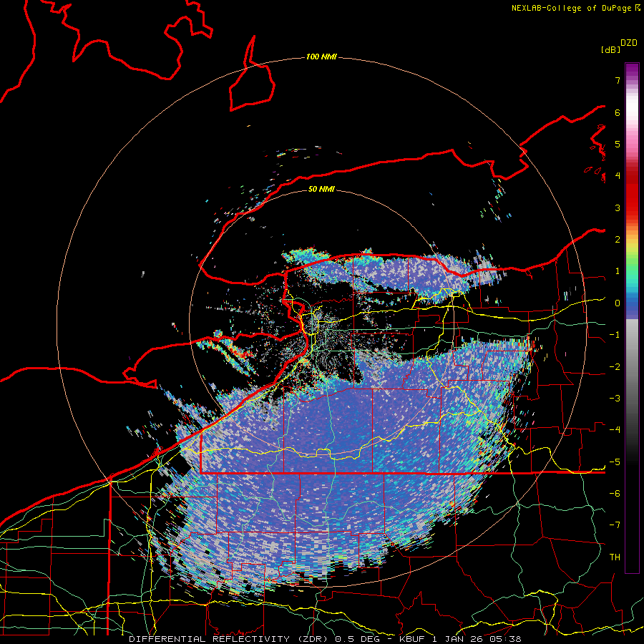The width and height of the screenshot is (644, 644).
Task: Click the 100 NMI range ring label
Action: click(321, 57)
